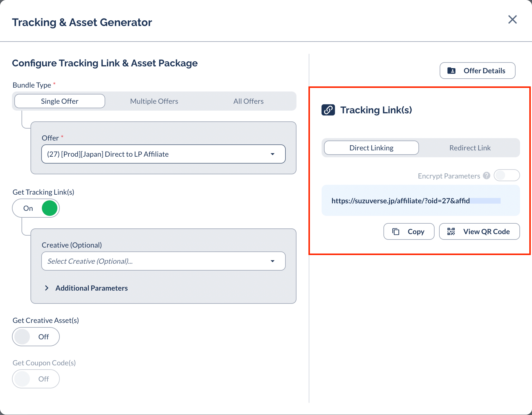Viewport: 532px width, 415px height.
Task: Click the QR code icon
Action: (x=451, y=232)
